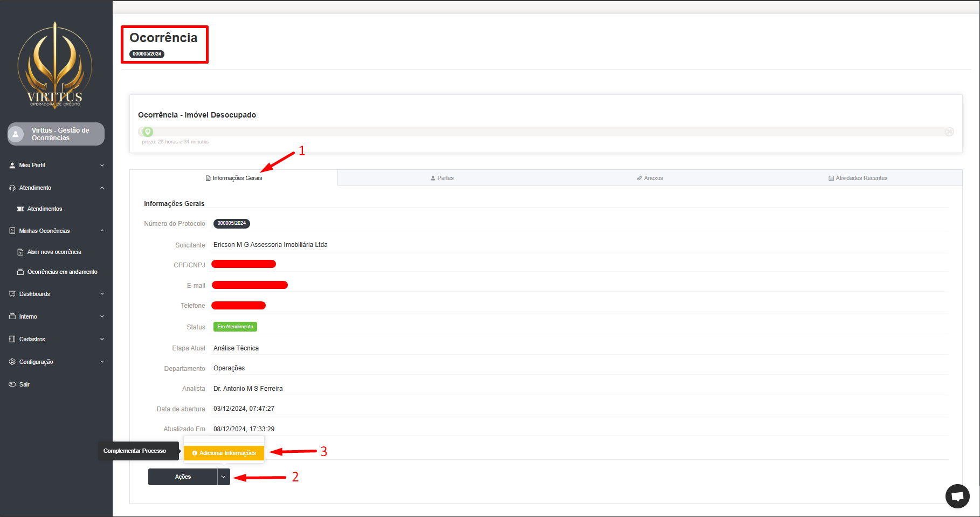The image size is (980, 517).
Task: Expand the Meu Perfil menu chevron
Action: [x=102, y=166]
